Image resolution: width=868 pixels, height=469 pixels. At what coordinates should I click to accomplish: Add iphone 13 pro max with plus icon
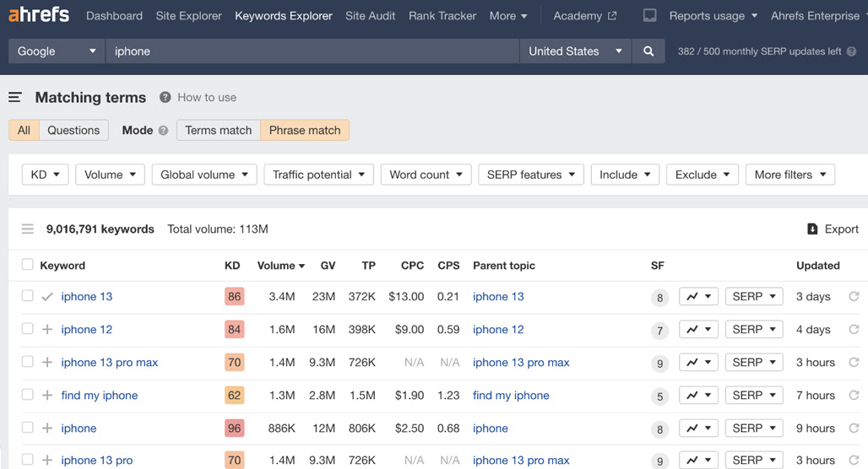click(47, 362)
